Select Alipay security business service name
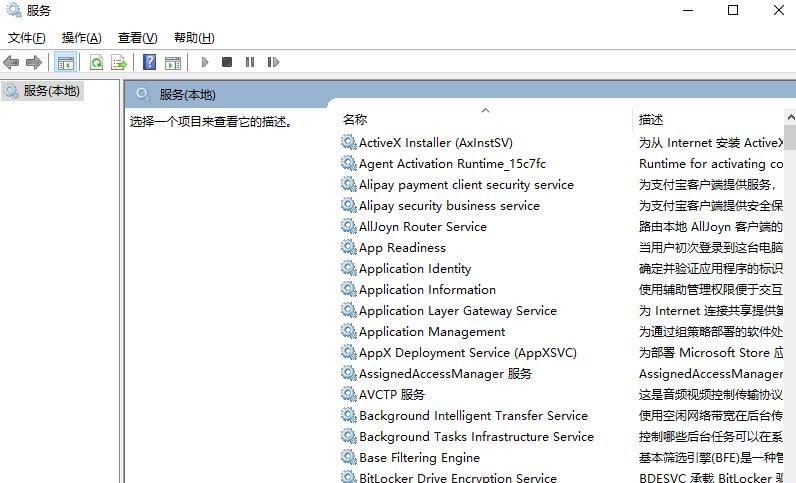The height and width of the screenshot is (483, 796). (449, 206)
